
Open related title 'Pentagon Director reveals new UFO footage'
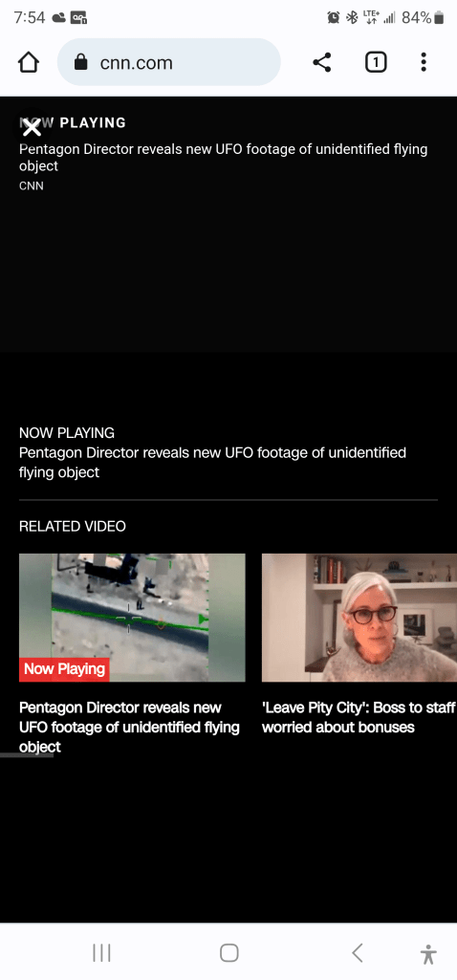(x=129, y=727)
